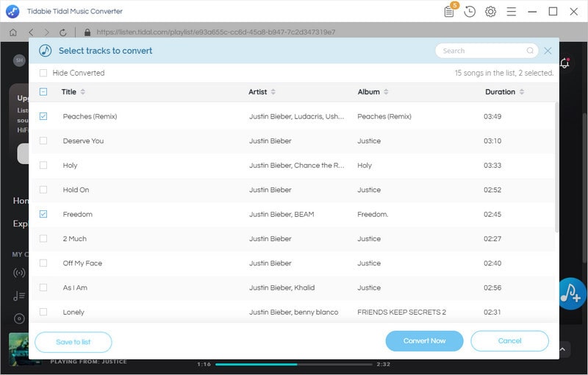Enable the Hide Converted checkbox
This screenshot has width=588, height=375.
43,73
